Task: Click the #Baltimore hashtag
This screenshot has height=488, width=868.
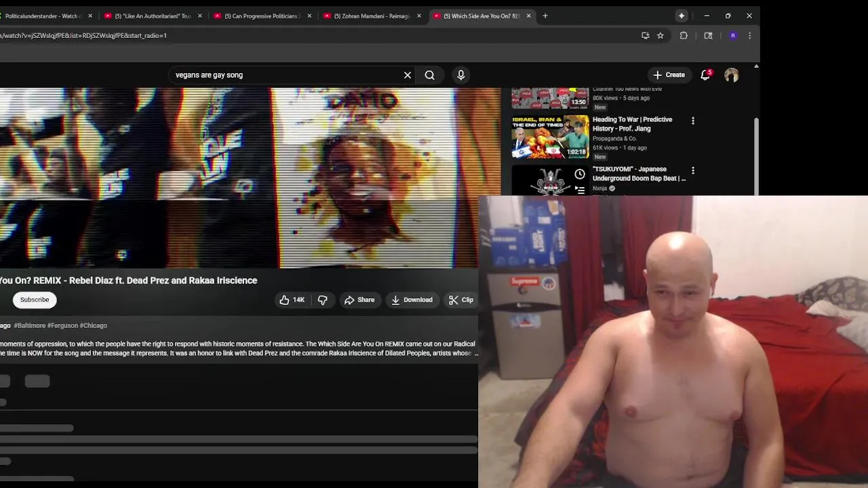Action: (x=29, y=326)
